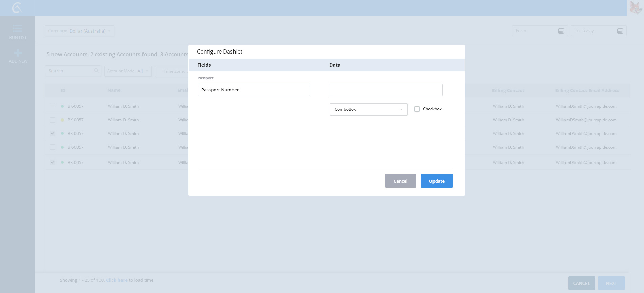Image resolution: width=644 pixels, height=293 pixels.
Task: Sort by the Name column header
Action: coord(114,90)
